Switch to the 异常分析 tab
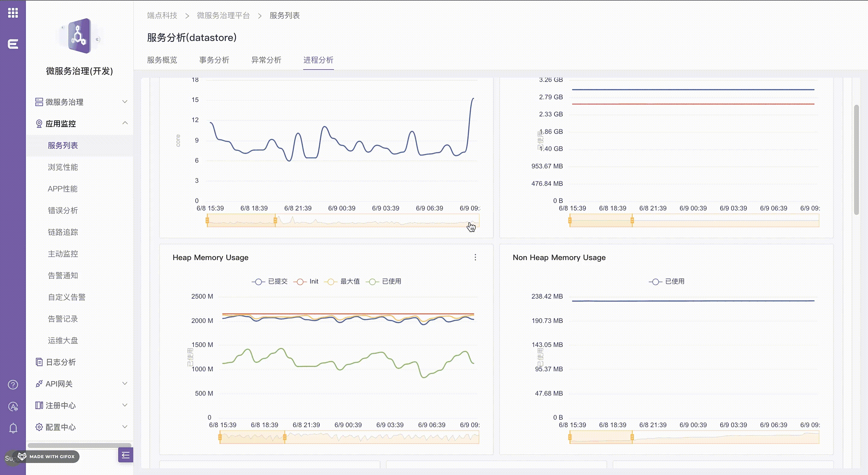 266,60
